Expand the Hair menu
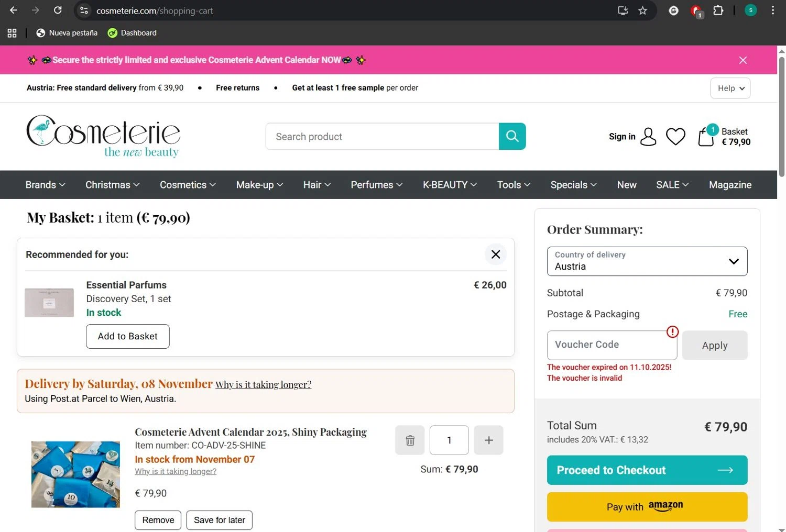 (317, 185)
